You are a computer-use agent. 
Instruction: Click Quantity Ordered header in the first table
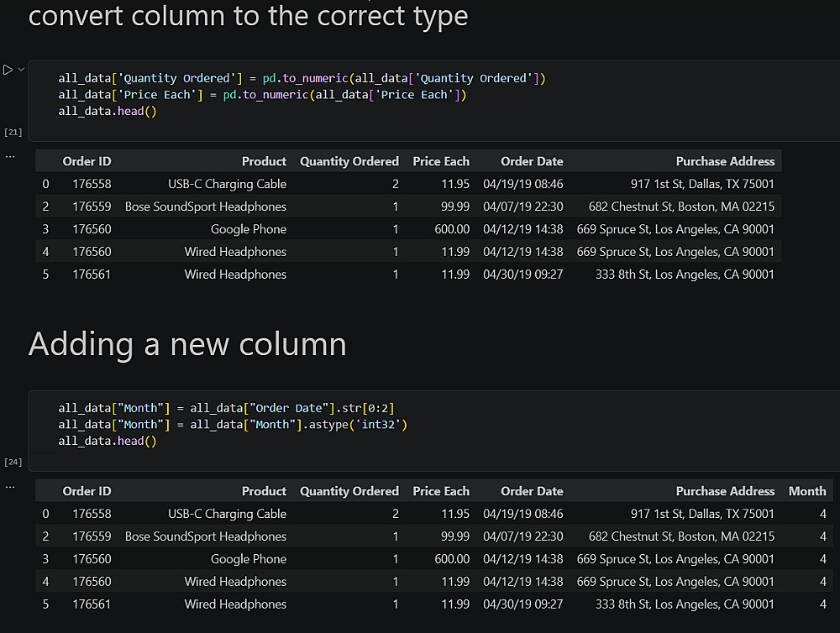[349, 161]
